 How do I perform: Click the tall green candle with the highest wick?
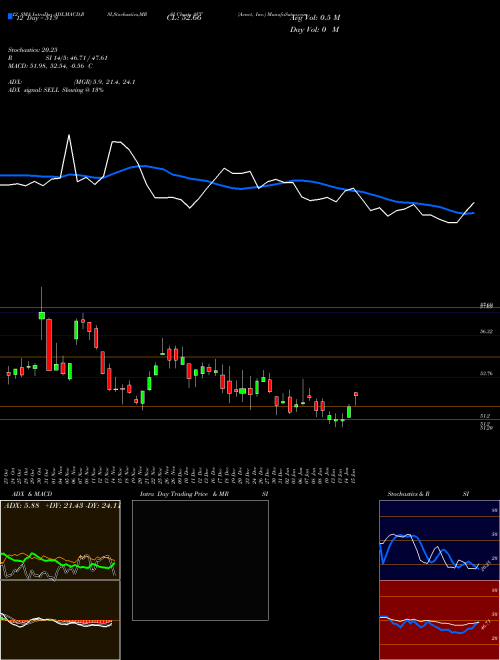[x=41, y=316]
